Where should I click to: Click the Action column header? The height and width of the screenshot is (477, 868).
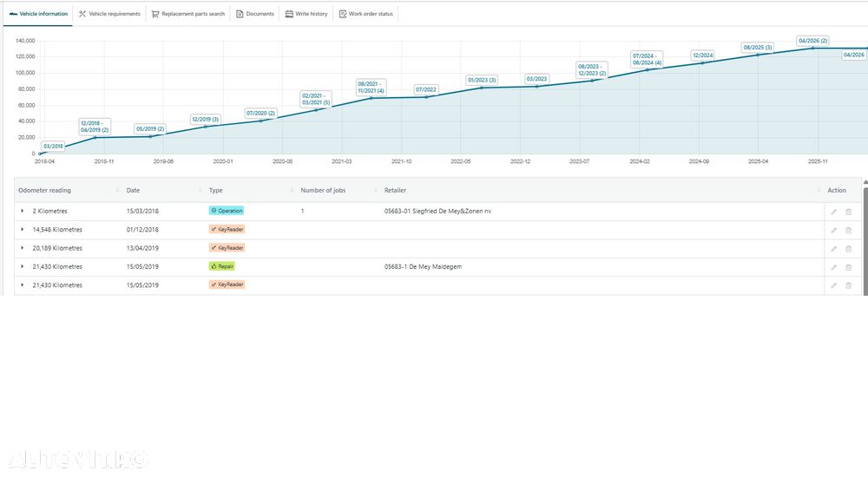[837, 190]
